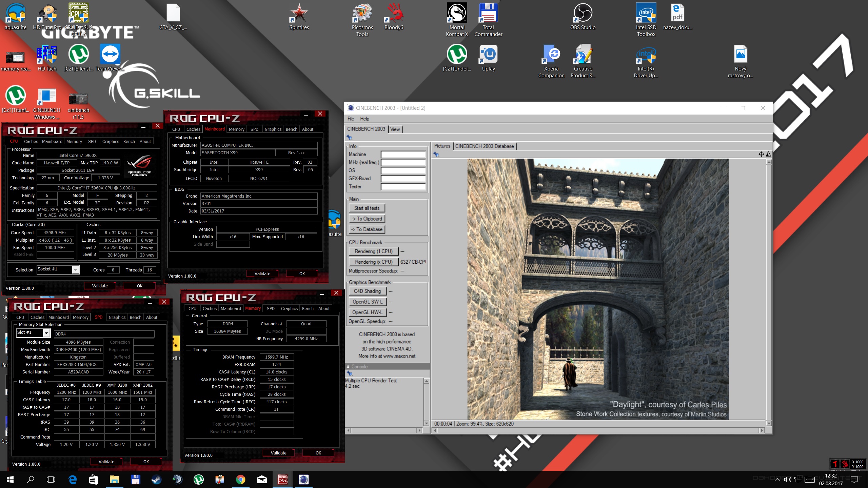Show hidden system tray icons
This screenshot has height=488, width=868.
tap(777, 480)
